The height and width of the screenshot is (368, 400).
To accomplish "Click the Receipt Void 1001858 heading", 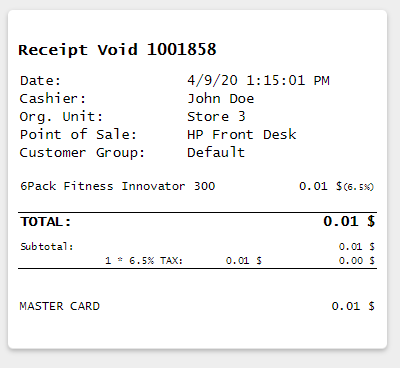I will 117,50.
